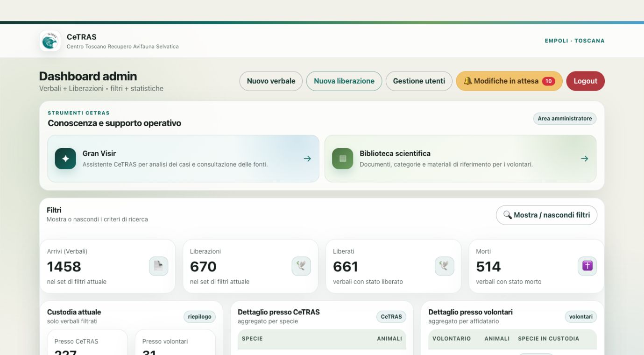Click the 661 liberati count

346,267
